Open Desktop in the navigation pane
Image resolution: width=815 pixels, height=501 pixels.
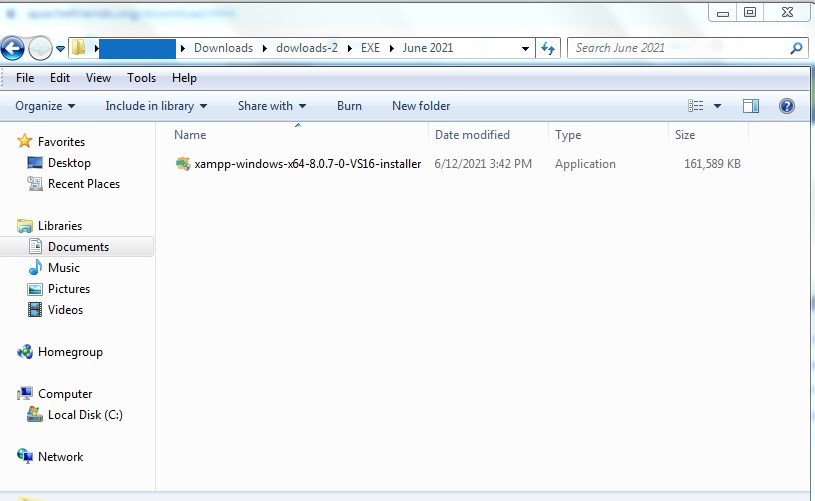(x=69, y=163)
